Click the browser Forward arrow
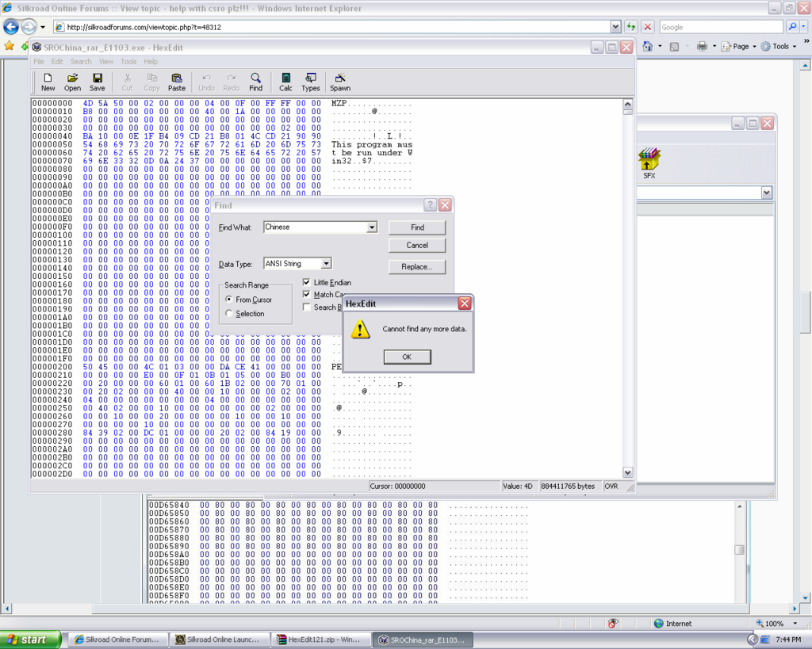This screenshot has height=649, width=812. tap(29, 27)
